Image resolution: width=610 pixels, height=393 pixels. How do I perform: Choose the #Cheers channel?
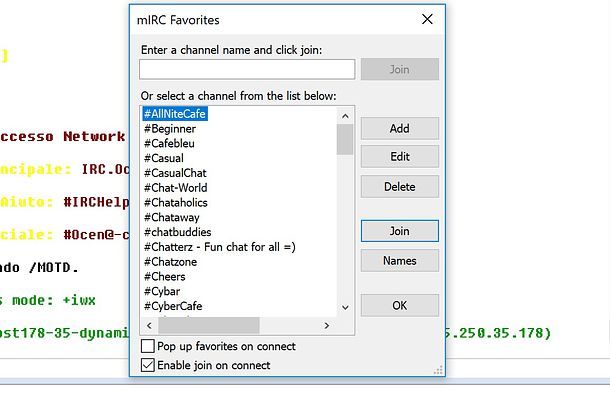pyautogui.click(x=165, y=277)
